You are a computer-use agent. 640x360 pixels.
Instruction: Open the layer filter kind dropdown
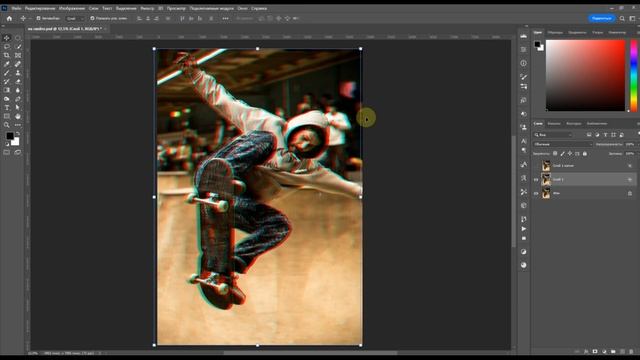click(553, 135)
